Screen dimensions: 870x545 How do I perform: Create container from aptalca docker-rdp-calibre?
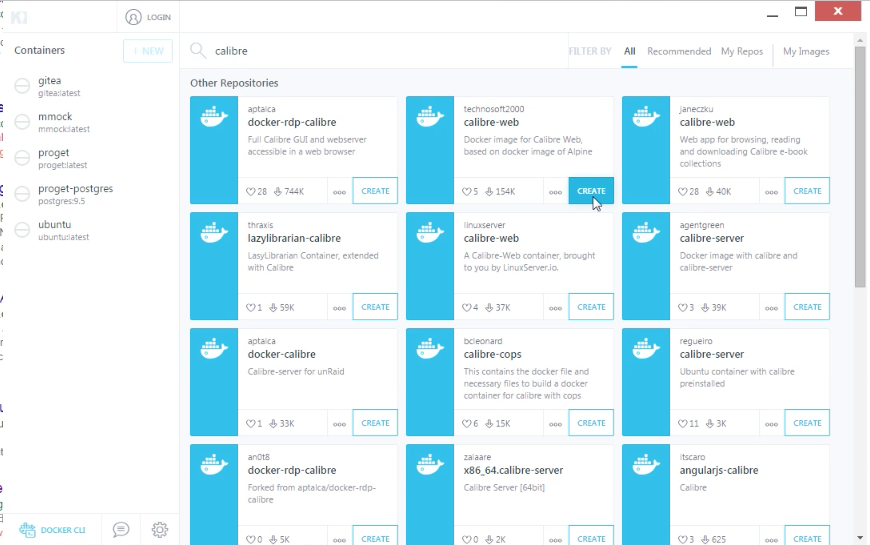[375, 191]
